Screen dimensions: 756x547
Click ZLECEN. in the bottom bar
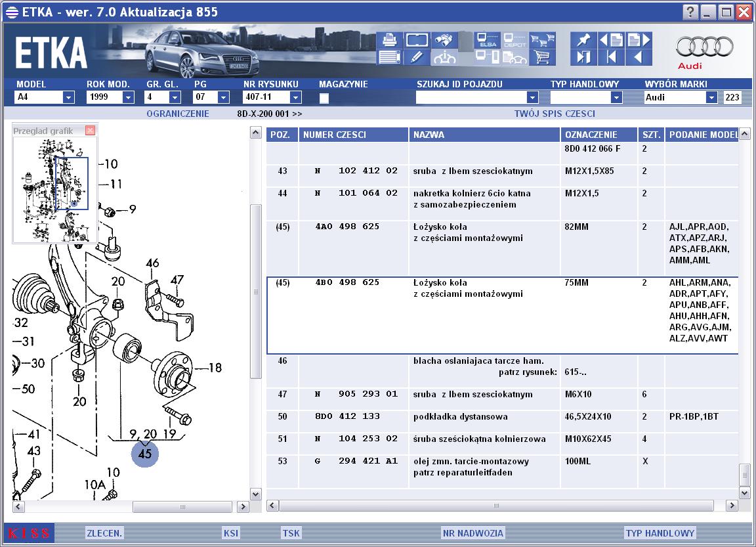(104, 533)
